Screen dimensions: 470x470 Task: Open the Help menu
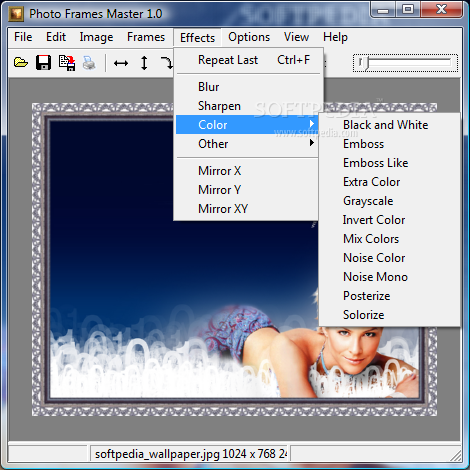(x=335, y=37)
